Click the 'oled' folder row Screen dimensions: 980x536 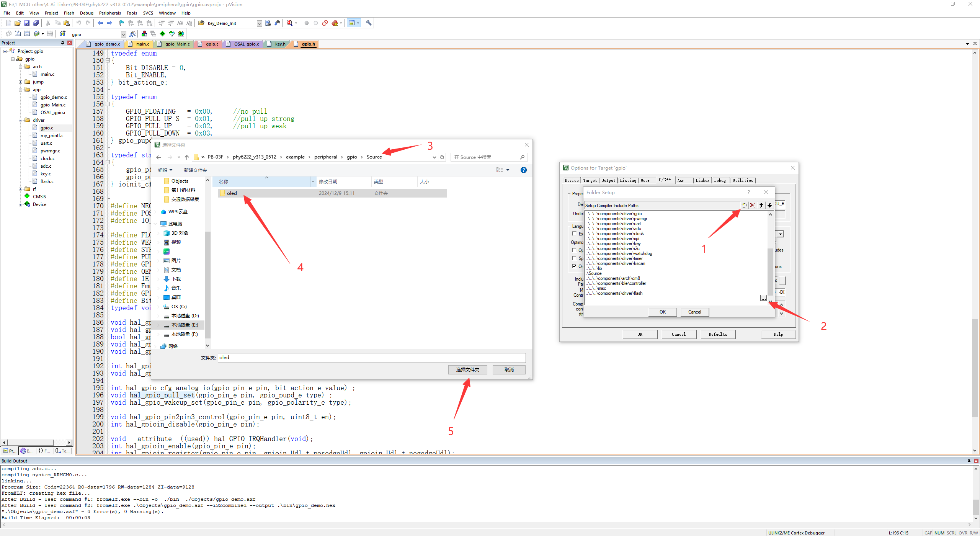pyautogui.click(x=332, y=193)
